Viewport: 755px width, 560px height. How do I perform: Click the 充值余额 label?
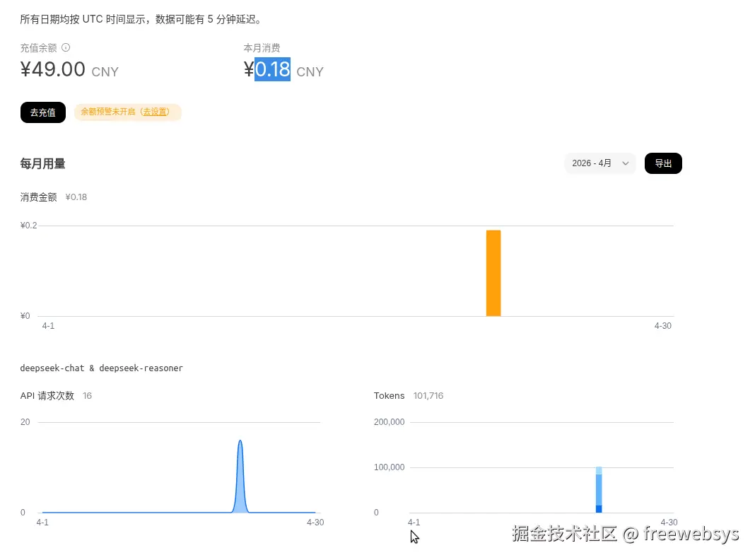pyautogui.click(x=38, y=47)
